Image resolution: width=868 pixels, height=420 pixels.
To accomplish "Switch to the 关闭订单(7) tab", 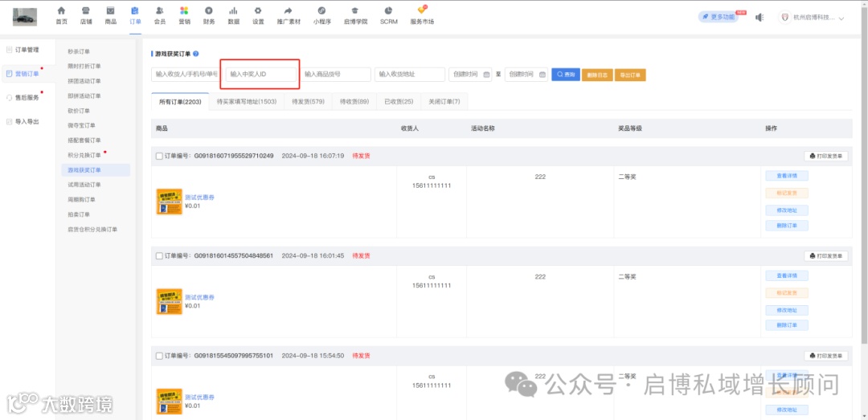I will click(x=444, y=102).
